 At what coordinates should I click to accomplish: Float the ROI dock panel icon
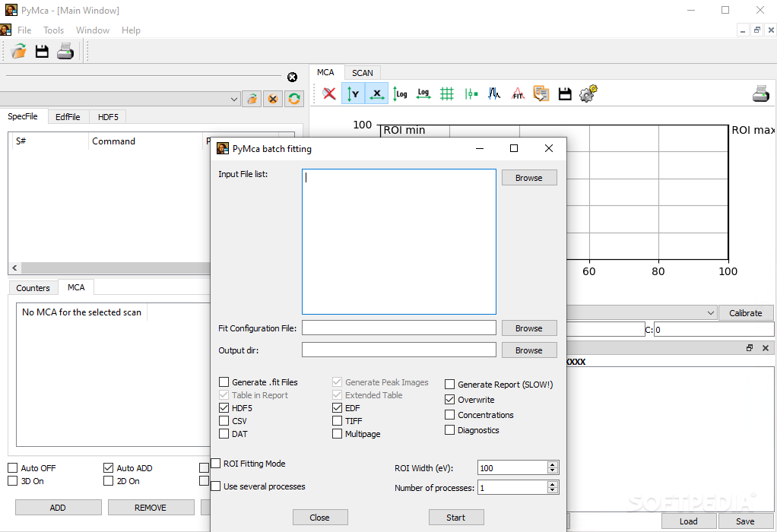pos(750,348)
